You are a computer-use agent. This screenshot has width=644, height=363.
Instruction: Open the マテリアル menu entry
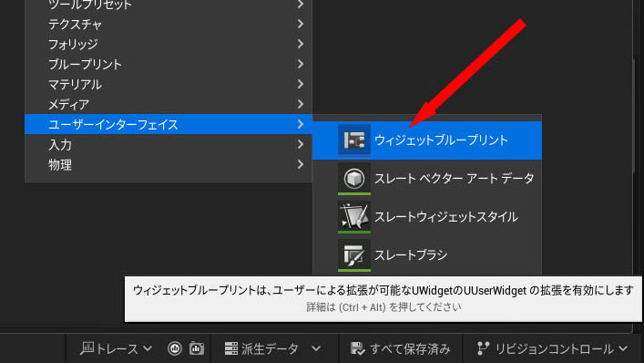(x=169, y=84)
